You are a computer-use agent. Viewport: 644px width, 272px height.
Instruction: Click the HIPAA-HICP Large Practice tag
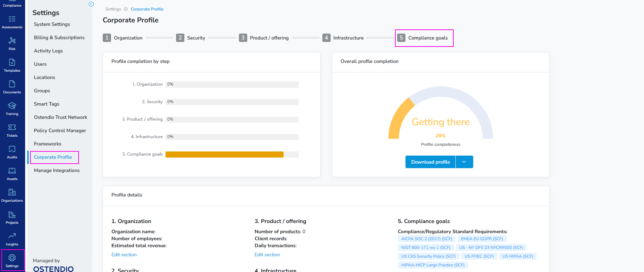click(433, 265)
